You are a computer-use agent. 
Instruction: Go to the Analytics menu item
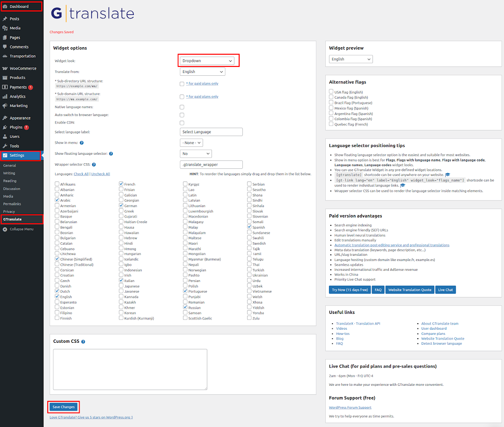(18, 96)
